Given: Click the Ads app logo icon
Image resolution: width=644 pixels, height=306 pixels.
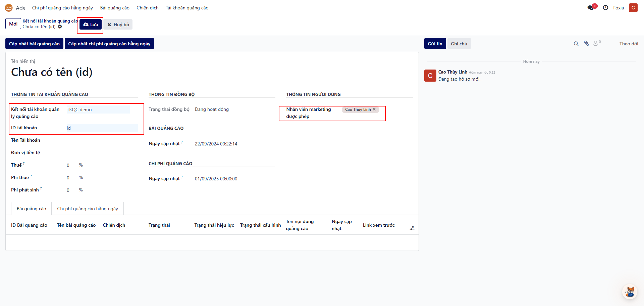Looking at the screenshot, I should 9,8.
